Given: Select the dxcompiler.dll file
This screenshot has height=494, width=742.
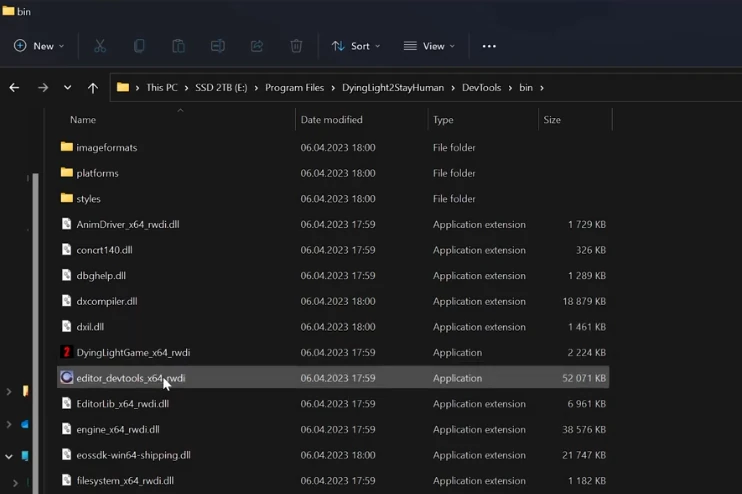Looking at the screenshot, I should pyautogui.click(x=106, y=301).
